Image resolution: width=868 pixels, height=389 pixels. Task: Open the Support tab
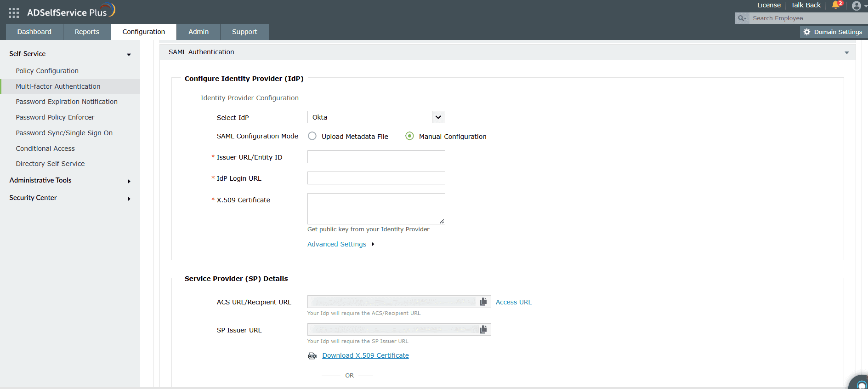pos(244,32)
